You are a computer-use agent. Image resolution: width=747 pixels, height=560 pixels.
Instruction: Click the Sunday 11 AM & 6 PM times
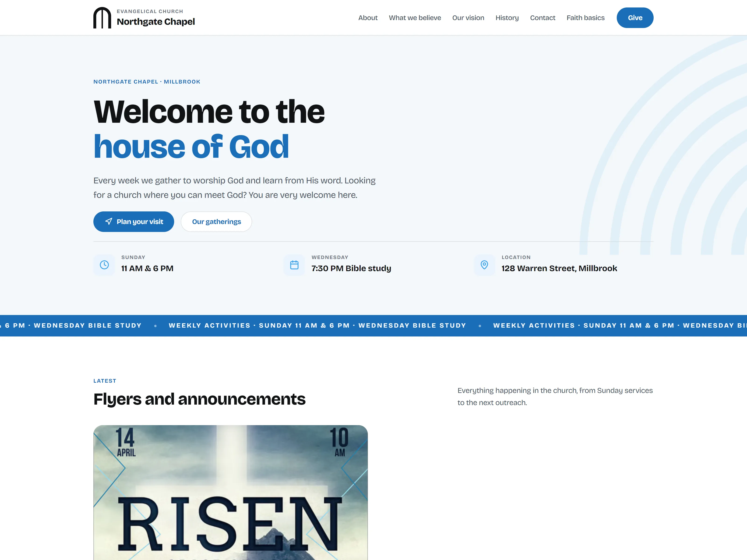(147, 269)
